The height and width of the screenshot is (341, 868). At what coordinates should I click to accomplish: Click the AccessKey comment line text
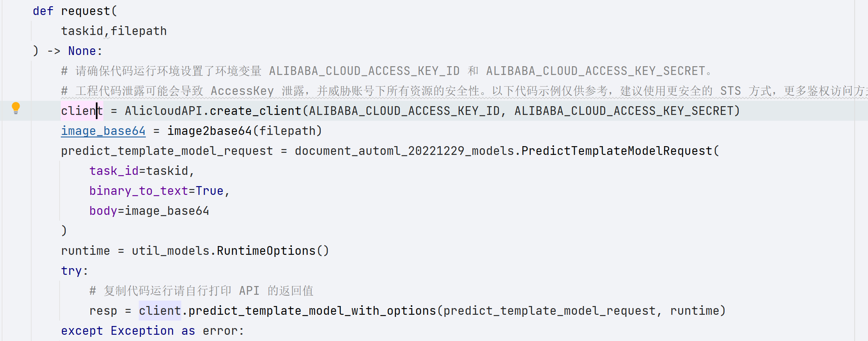click(x=242, y=91)
